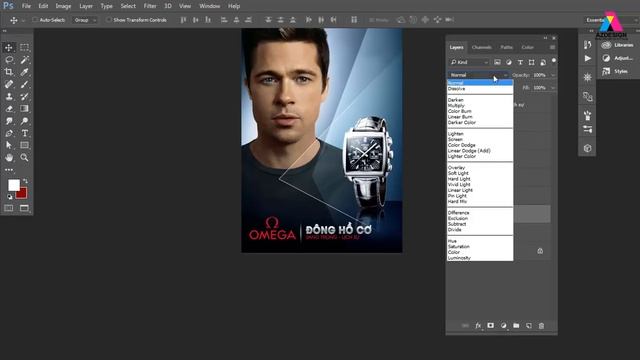Select the Crop tool
The width and height of the screenshot is (640, 360).
(9, 72)
